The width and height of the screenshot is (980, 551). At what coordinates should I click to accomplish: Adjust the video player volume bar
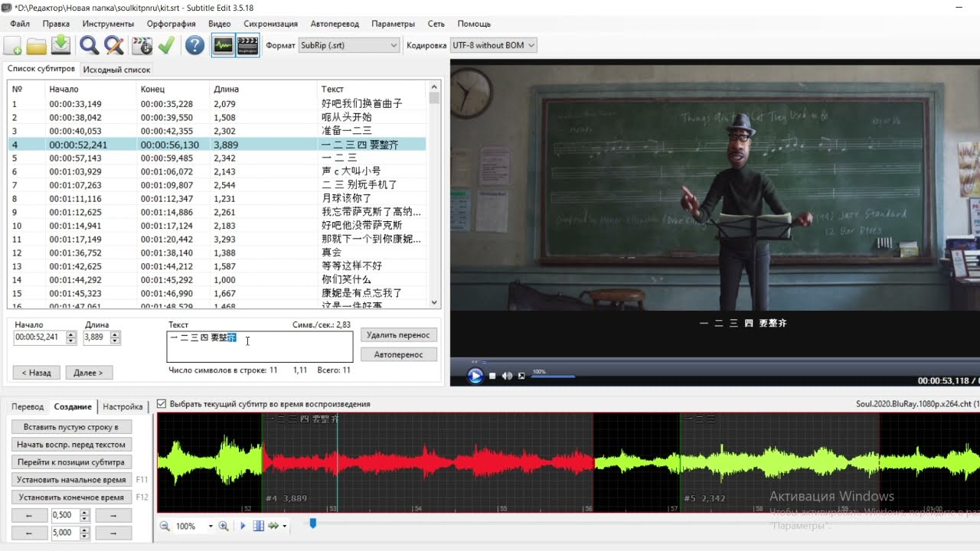click(x=554, y=376)
